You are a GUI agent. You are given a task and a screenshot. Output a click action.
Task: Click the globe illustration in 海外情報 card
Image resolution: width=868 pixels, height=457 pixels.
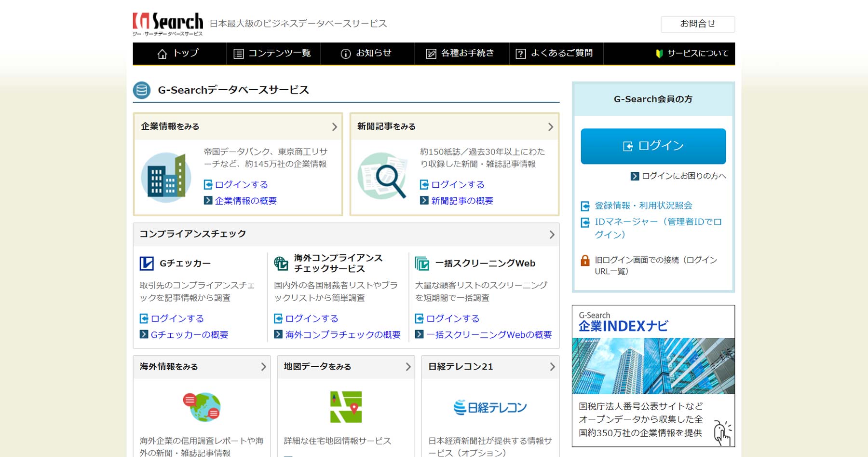202,407
